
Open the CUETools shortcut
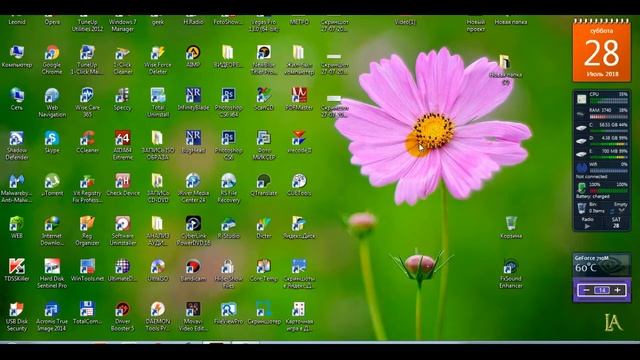(x=299, y=185)
